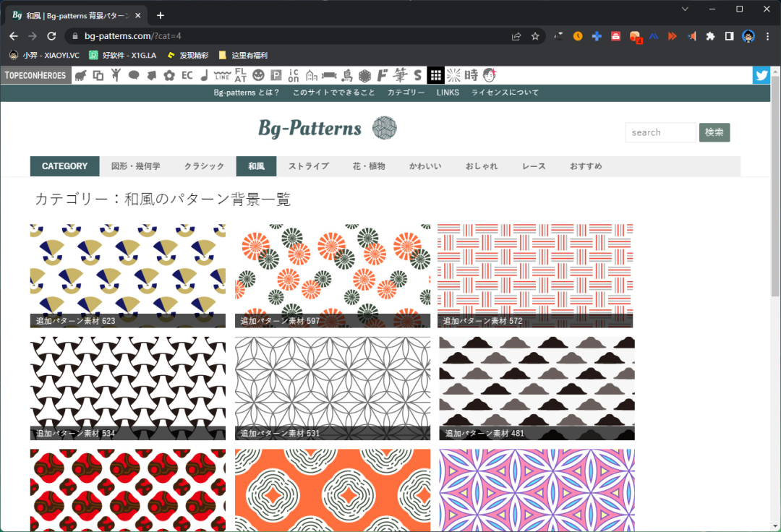This screenshot has height=532, width=781.
Task: Toggle the Chrome side panel
Action: pyautogui.click(x=730, y=36)
